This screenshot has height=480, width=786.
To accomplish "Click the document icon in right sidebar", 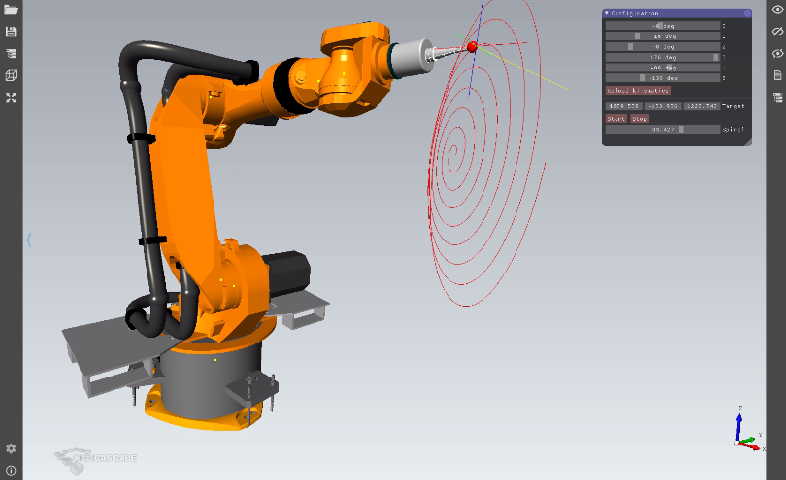I will coord(777,75).
